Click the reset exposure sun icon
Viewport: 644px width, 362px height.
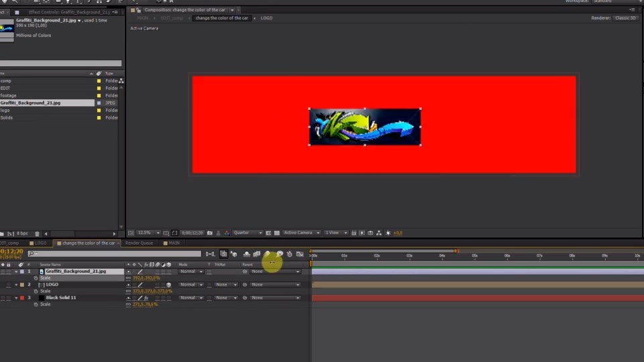tap(388, 233)
